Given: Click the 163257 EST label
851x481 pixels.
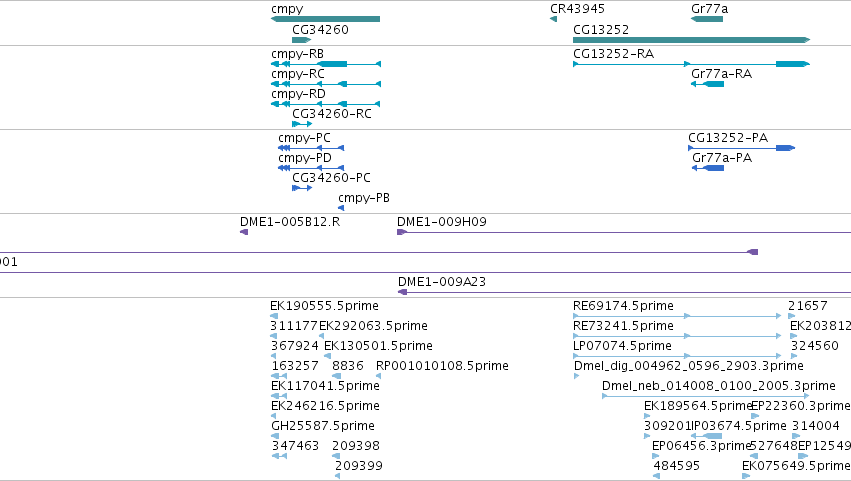Looking at the screenshot, I should coord(295,366).
